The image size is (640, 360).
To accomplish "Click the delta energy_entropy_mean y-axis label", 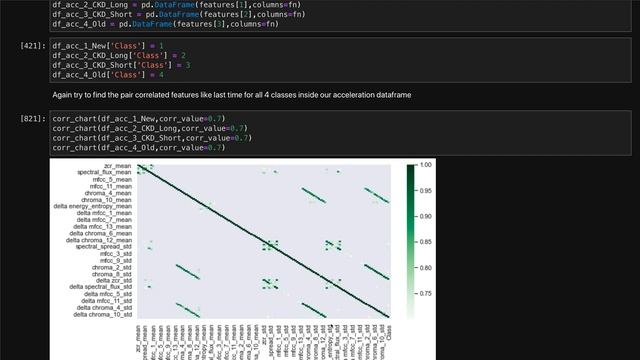I will [93, 206].
